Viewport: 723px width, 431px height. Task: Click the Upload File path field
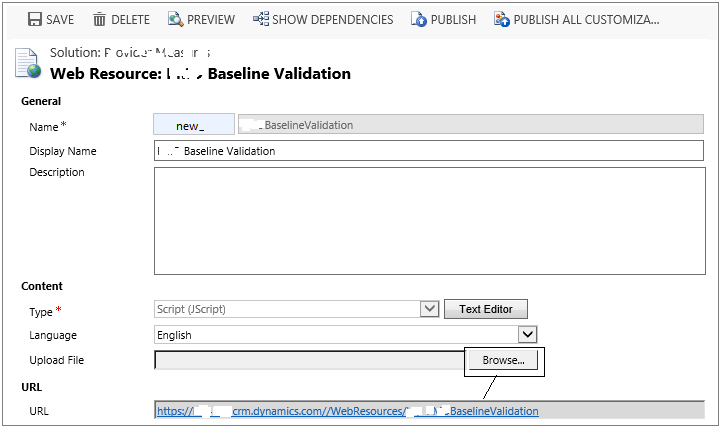(310, 360)
